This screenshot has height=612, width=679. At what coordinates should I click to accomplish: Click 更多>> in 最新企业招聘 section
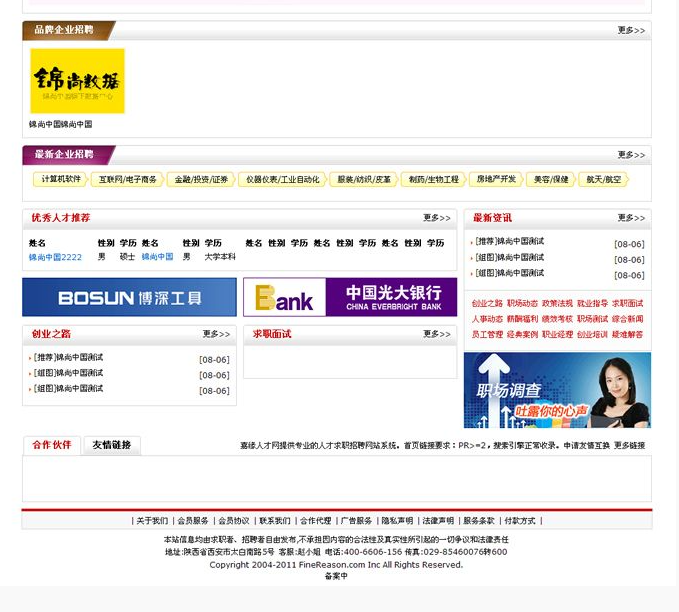click(631, 155)
